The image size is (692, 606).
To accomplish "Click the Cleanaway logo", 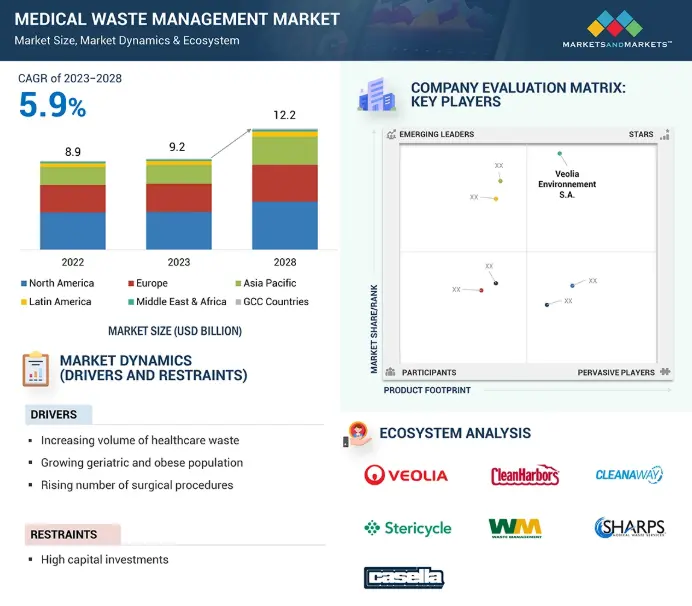I will [x=629, y=474].
